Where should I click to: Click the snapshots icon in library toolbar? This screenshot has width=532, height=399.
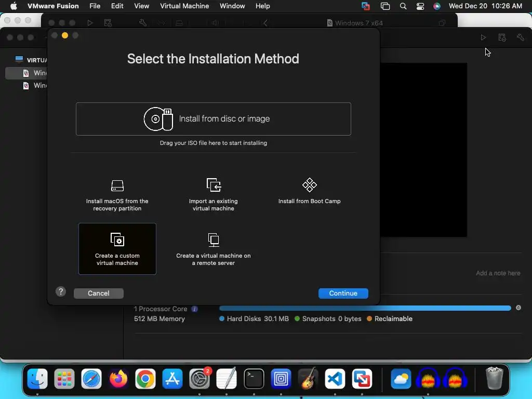point(502,37)
